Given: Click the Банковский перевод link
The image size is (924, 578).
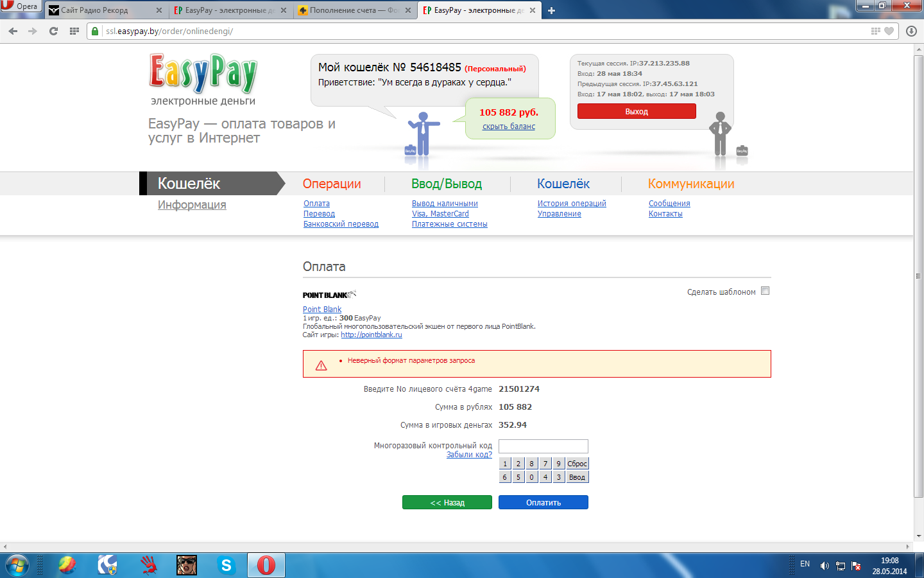Looking at the screenshot, I should pyautogui.click(x=341, y=224).
